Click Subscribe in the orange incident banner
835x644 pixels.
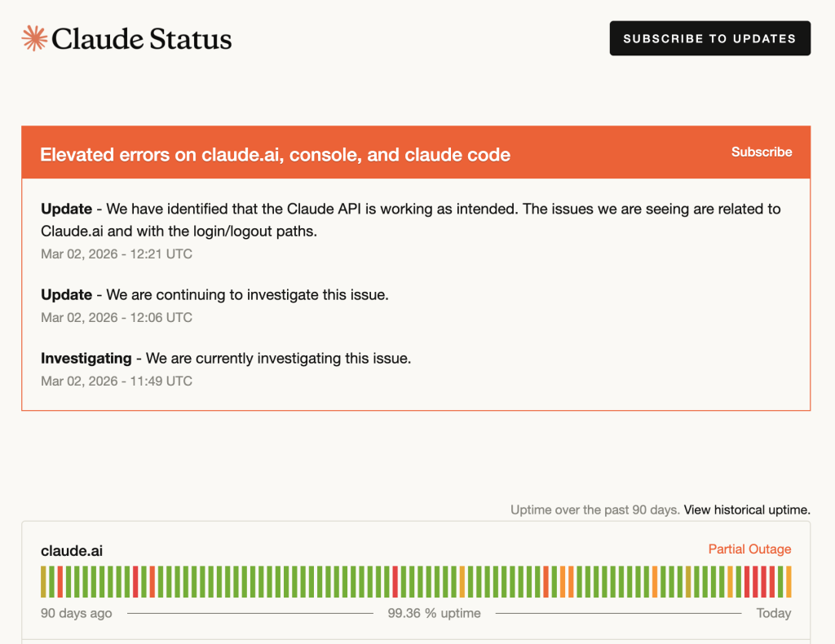pos(762,152)
